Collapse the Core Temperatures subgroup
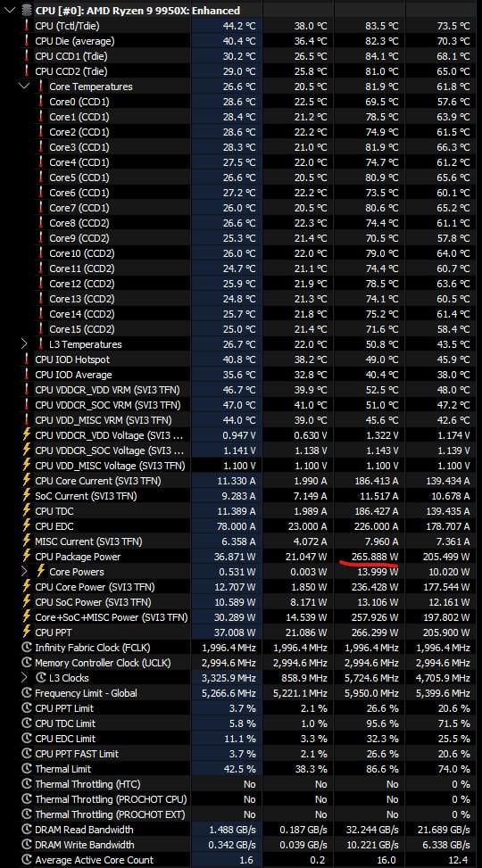This screenshot has width=482, height=868. pyautogui.click(x=24, y=87)
